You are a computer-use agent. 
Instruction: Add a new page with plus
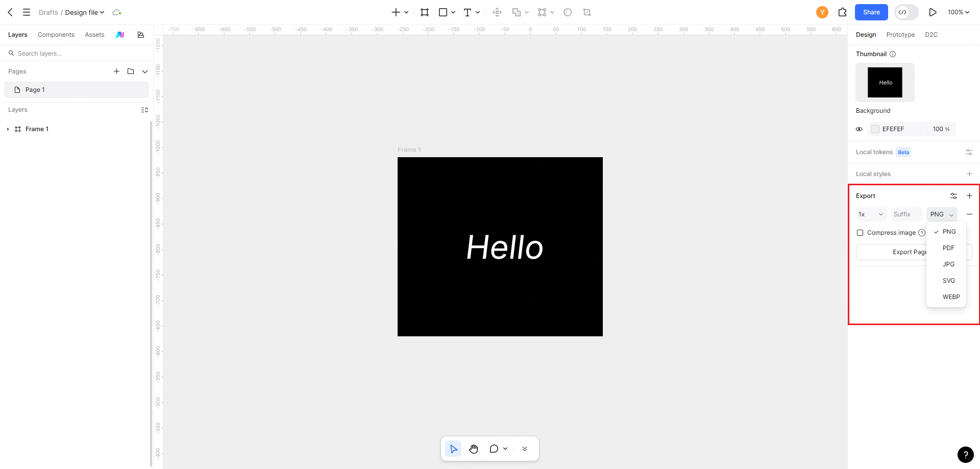(x=116, y=71)
